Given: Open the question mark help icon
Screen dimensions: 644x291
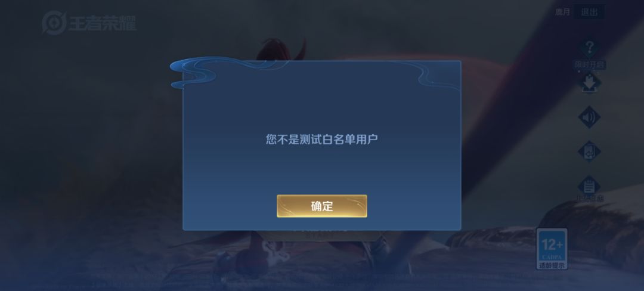Looking at the screenshot, I should point(589,48).
